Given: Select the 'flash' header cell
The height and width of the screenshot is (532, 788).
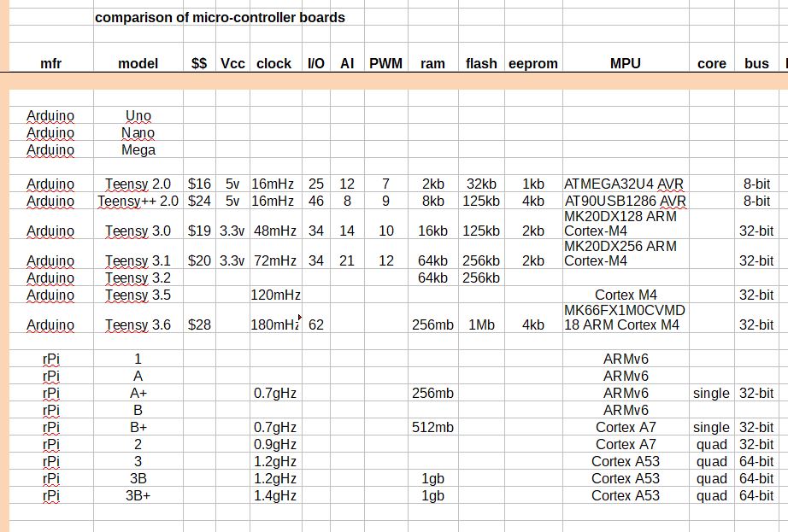Looking at the screenshot, I should [x=481, y=64].
